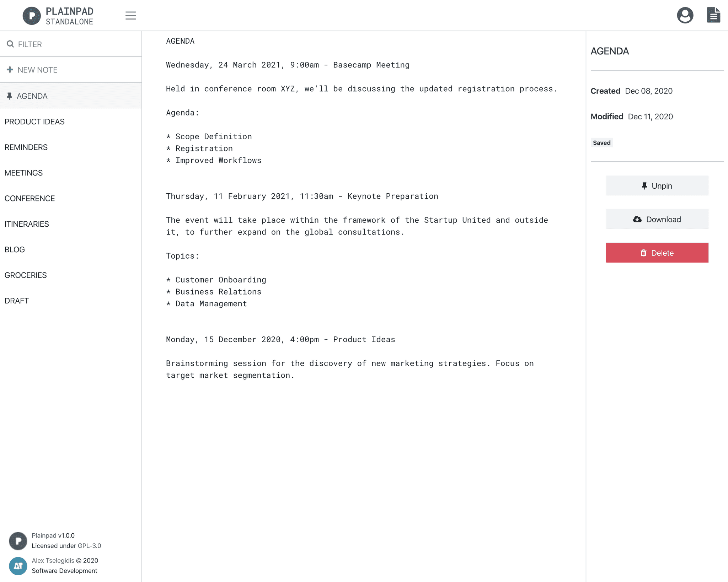The height and width of the screenshot is (582, 728).
Task: Expand the MEETINGS note in sidebar
Action: (x=23, y=173)
